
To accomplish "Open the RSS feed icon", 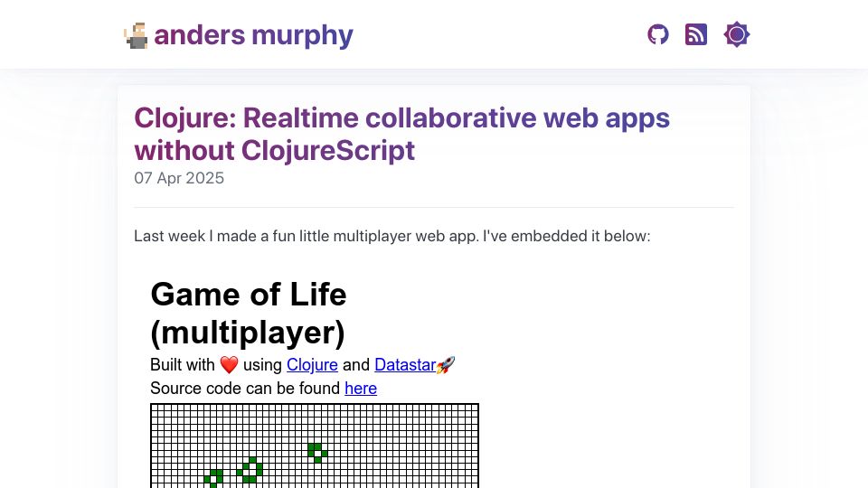I will click(696, 35).
